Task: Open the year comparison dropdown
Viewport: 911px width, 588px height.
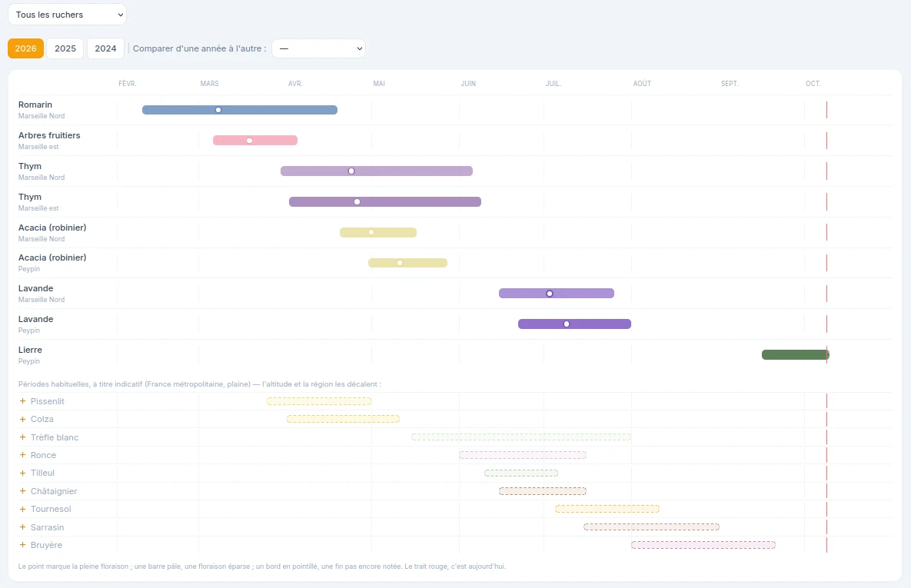Action: tap(318, 48)
